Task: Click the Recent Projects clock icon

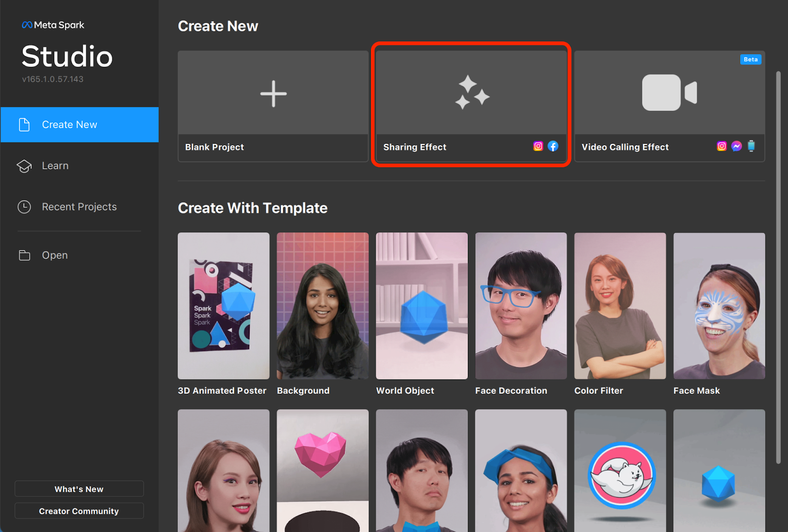Action: (24, 207)
